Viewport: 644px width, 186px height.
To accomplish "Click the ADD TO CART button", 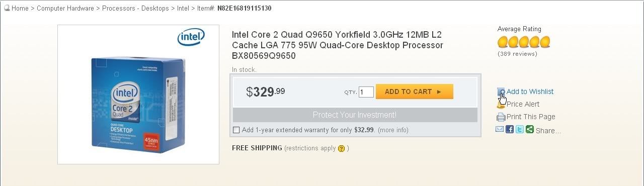I will point(415,91).
